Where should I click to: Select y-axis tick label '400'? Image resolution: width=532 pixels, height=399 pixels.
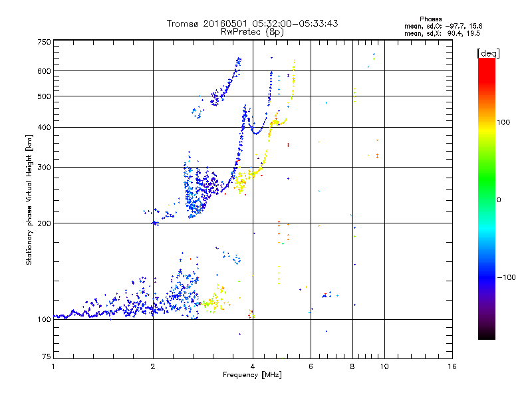click(x=44, y=128)
